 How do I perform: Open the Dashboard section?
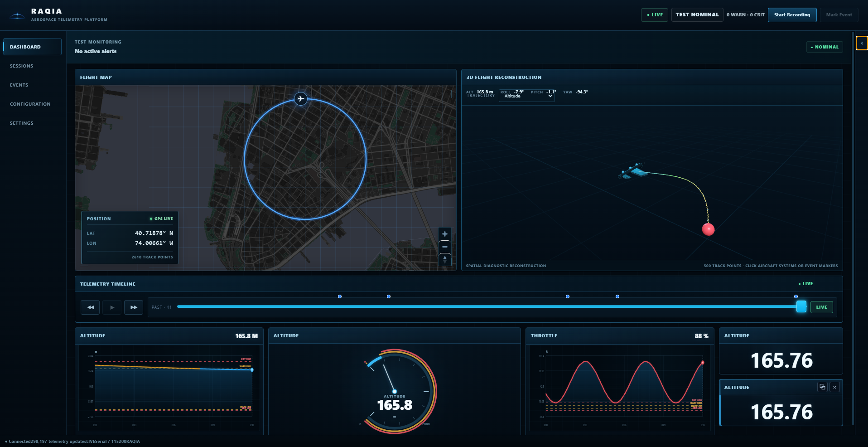[x=32, y=47]
